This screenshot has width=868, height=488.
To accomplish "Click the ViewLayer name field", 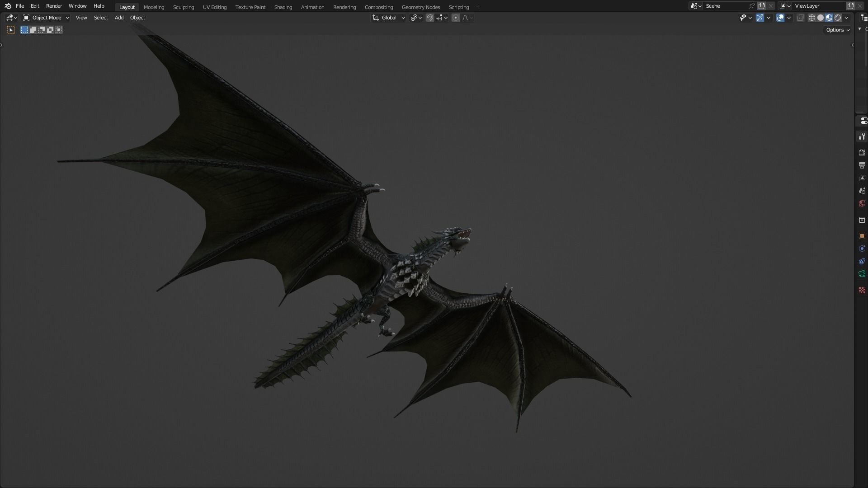I will coord(819,6).
